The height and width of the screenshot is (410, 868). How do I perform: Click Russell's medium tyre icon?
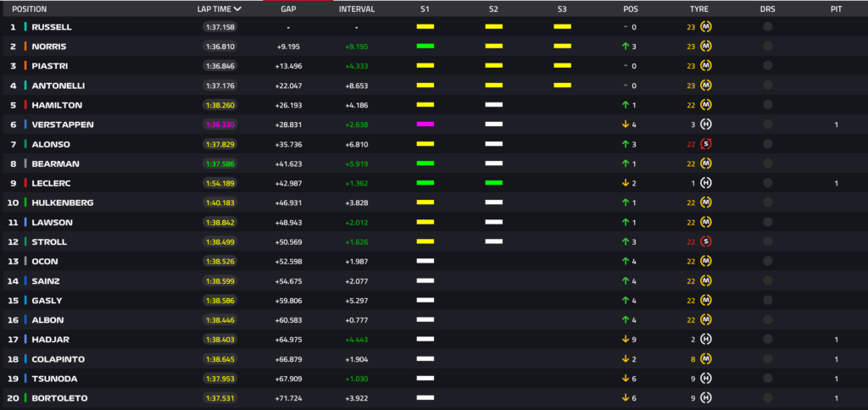[x=706, y=26]
